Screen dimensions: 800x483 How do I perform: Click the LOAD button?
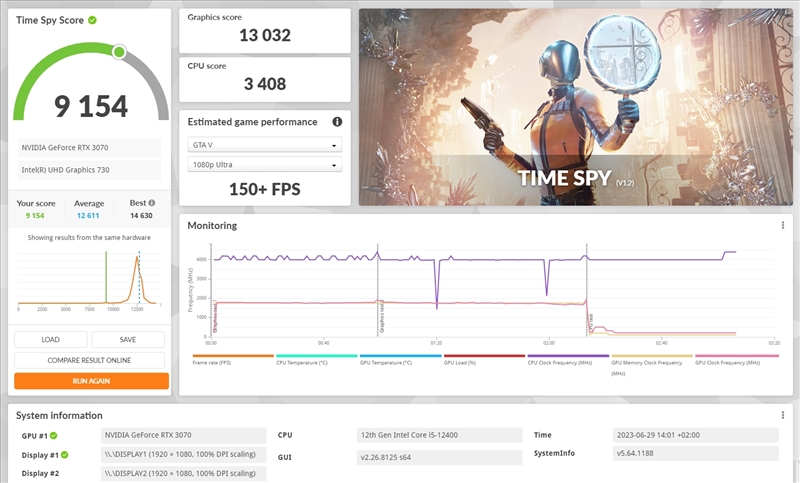pos(51,340)
